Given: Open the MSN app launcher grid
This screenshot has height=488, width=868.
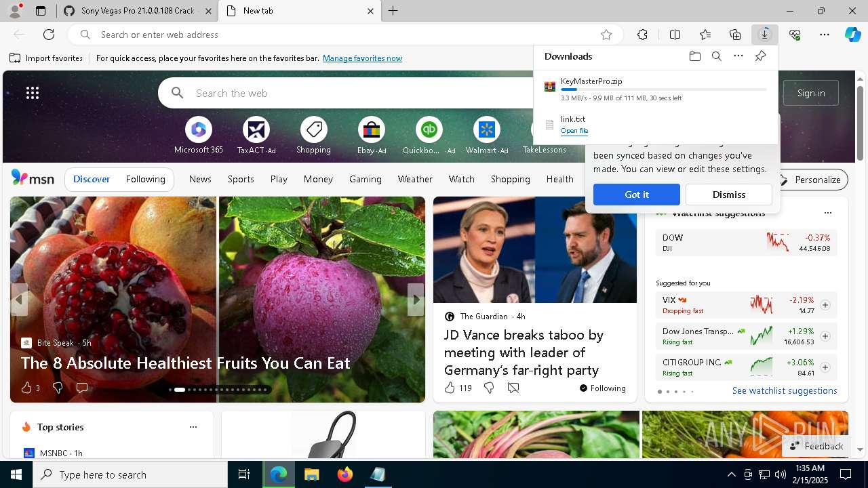Looking at the screenshot, I should click(x=33, y=93).
